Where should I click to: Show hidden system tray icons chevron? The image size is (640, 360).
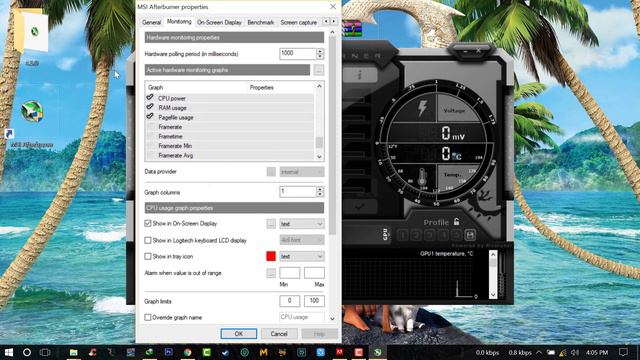[539, 352]
